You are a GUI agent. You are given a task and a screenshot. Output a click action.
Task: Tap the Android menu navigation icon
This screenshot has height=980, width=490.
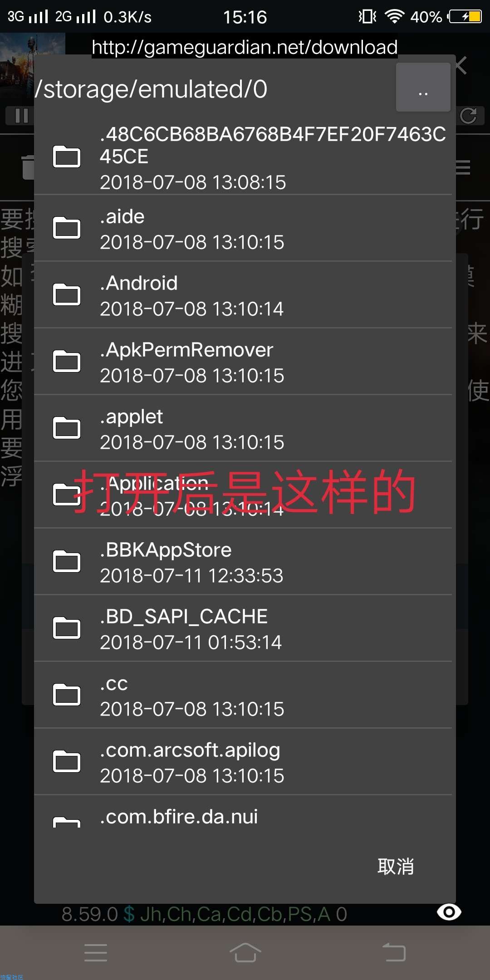pos(96,952)
